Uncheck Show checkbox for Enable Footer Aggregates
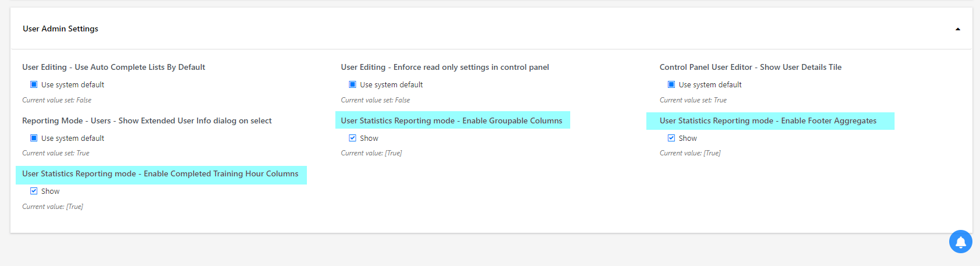The width and height of the screenshot is (980, 266). [x=671, y=138]
